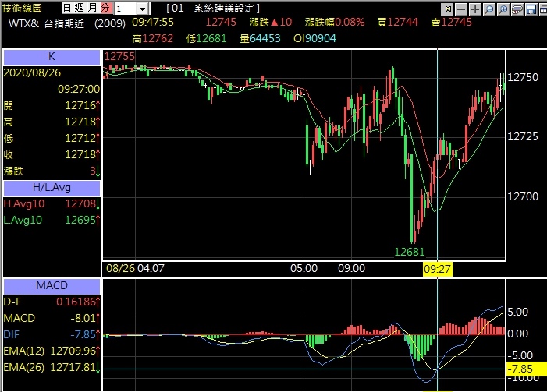The image size is (547, 392).
Task: Click the last price 12745 in header
Action: click(221, 23)
